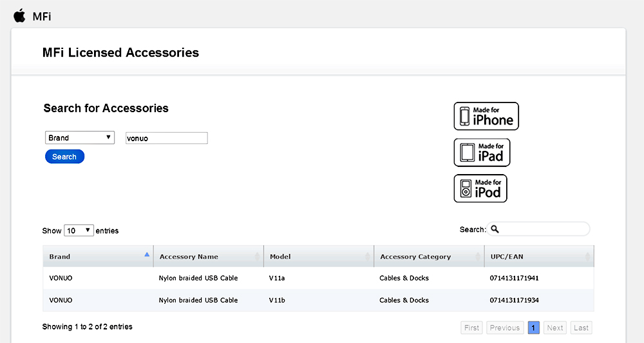Click the magnifying glass search icon
Screen dimensions: 644x343
495,229
